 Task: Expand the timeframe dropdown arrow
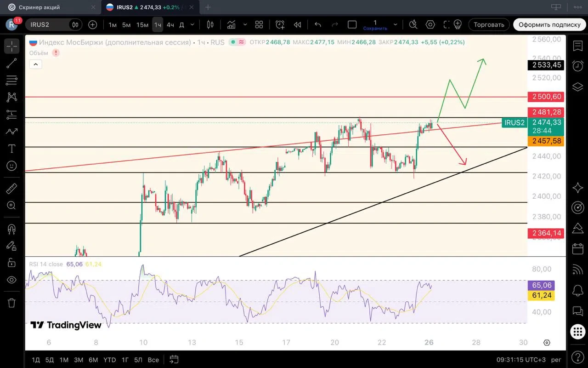(192, 24)
